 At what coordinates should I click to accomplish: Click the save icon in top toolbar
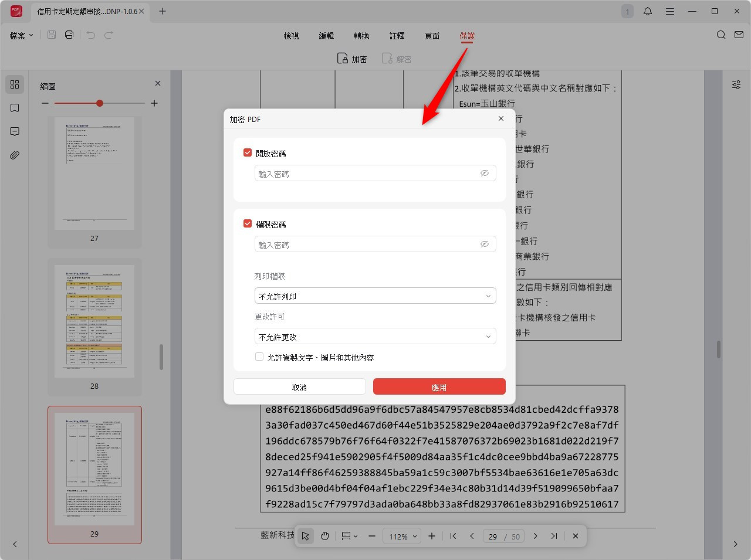52,35
